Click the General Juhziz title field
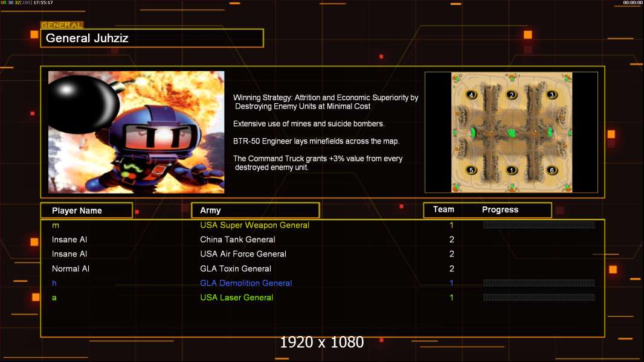644x362 pixels. [152, 38]
